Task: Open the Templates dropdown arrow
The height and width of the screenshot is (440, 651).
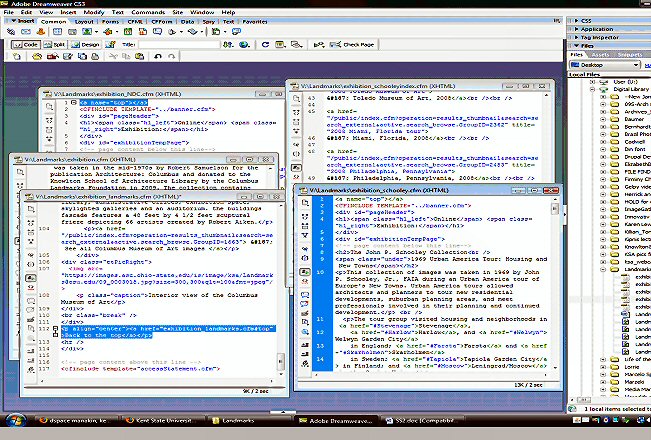Action: (225, 32)
